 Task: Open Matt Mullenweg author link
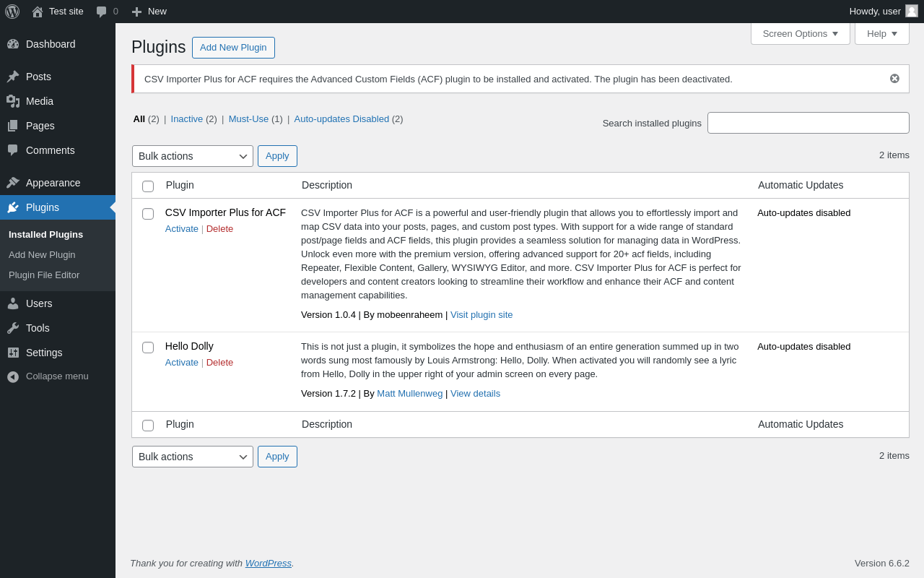[409, 393]
